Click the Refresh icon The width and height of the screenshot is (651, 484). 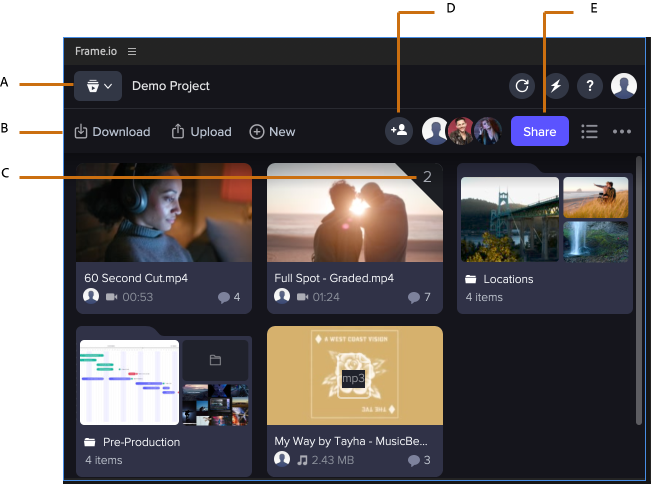click(x=522, y=86)
